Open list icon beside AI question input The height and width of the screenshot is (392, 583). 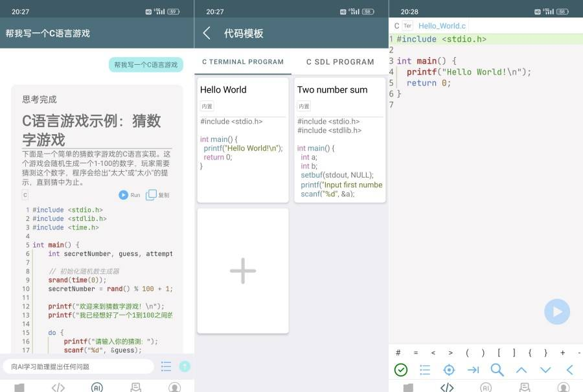pos(166,366)
